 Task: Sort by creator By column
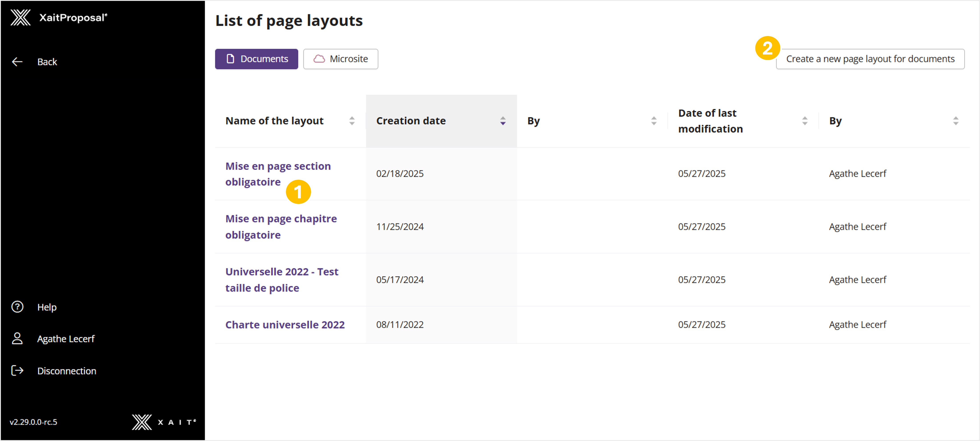coord(654,121)
